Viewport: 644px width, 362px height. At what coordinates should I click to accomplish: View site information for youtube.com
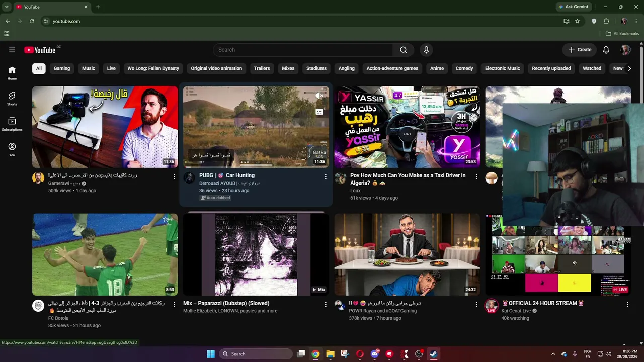tap(46, 21)
